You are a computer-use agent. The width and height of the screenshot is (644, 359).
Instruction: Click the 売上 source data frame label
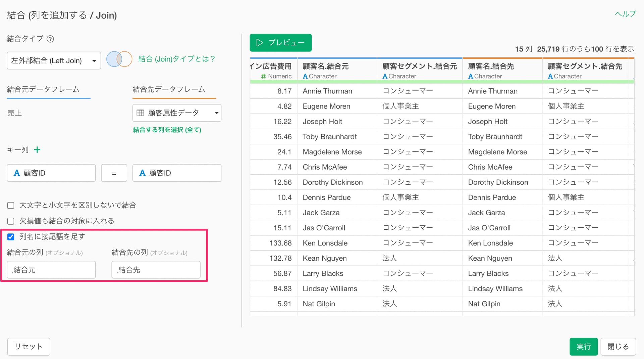tap(14, 113)
